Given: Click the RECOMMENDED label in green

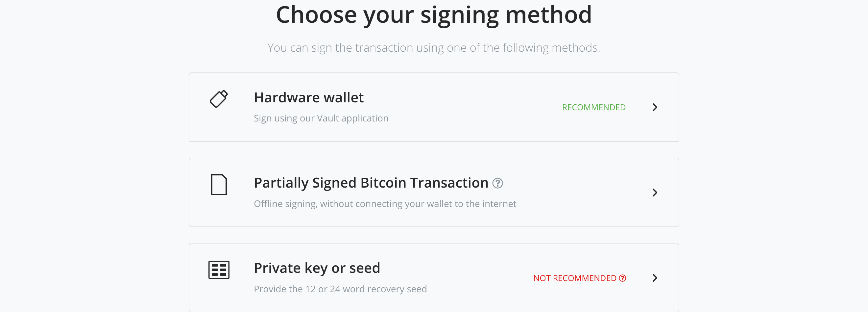Looking at the screenshot, I should (594, 107).
